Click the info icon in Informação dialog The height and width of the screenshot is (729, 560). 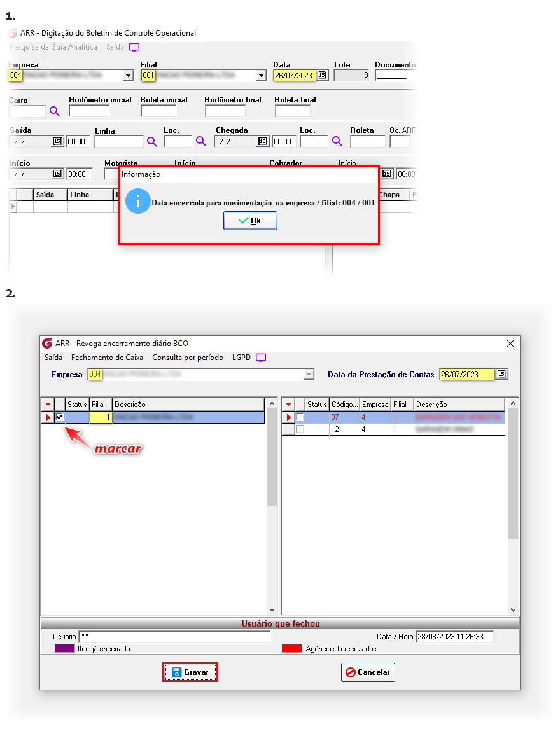tap(137, 201)
